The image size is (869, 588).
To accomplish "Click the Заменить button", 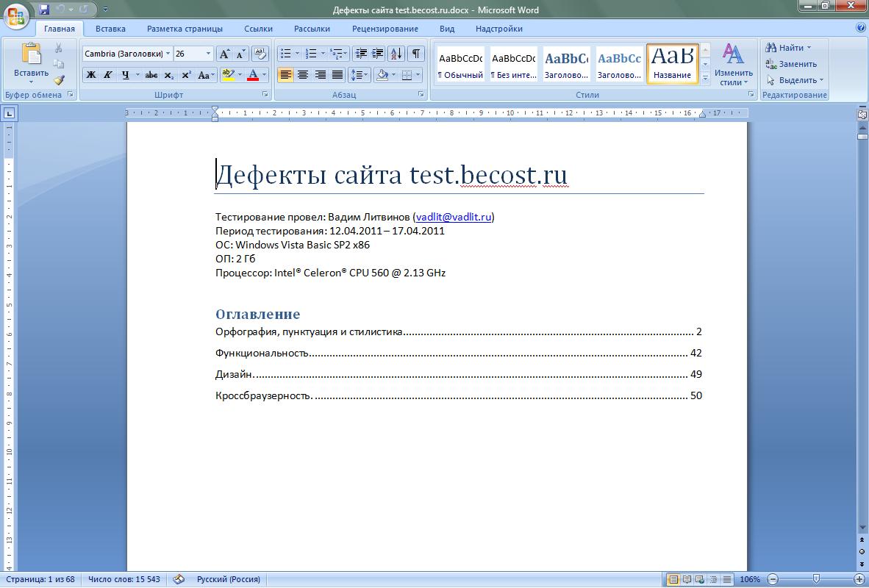I will click(791, 64).
